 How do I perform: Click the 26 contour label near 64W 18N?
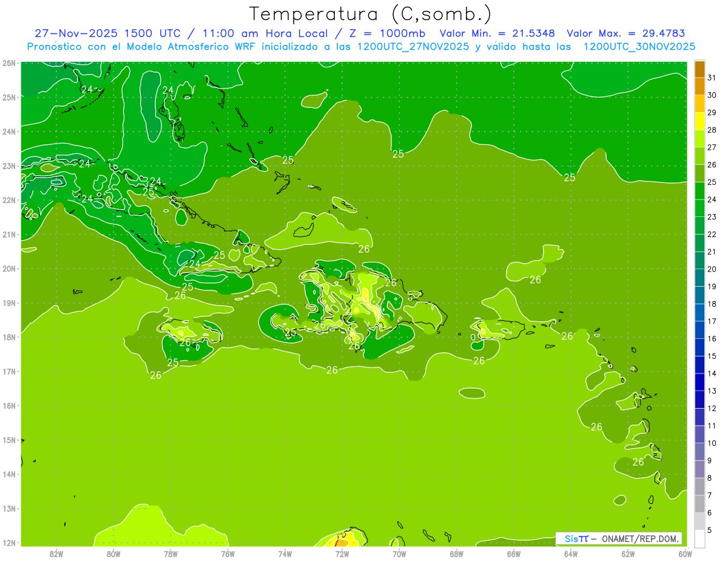(x=567, y=336)
